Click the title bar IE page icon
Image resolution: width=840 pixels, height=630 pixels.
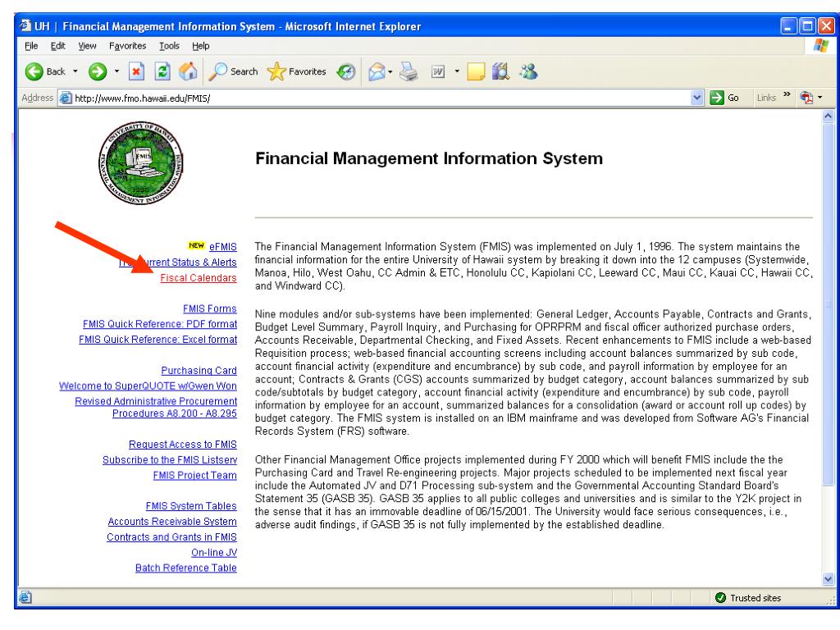(25, 25)
